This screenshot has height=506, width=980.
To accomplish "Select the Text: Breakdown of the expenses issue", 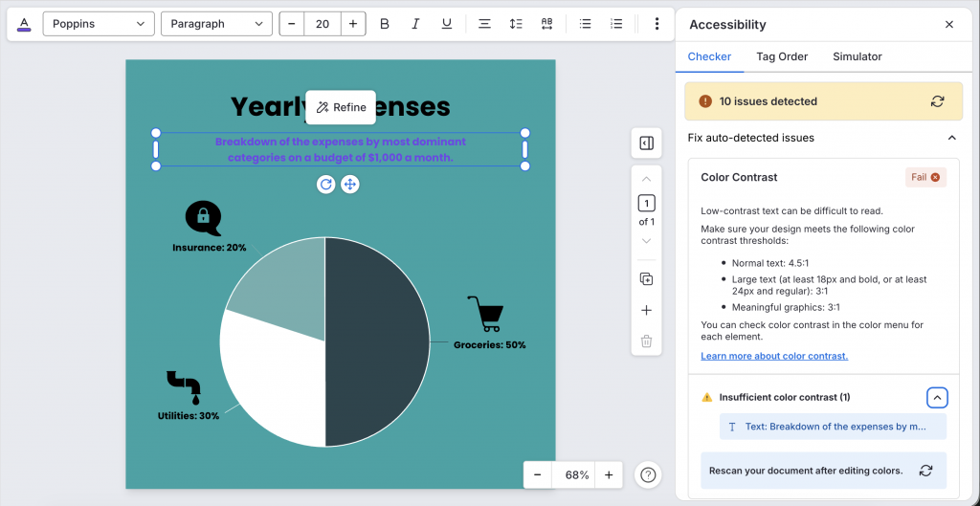I will (x=833, y=427).
